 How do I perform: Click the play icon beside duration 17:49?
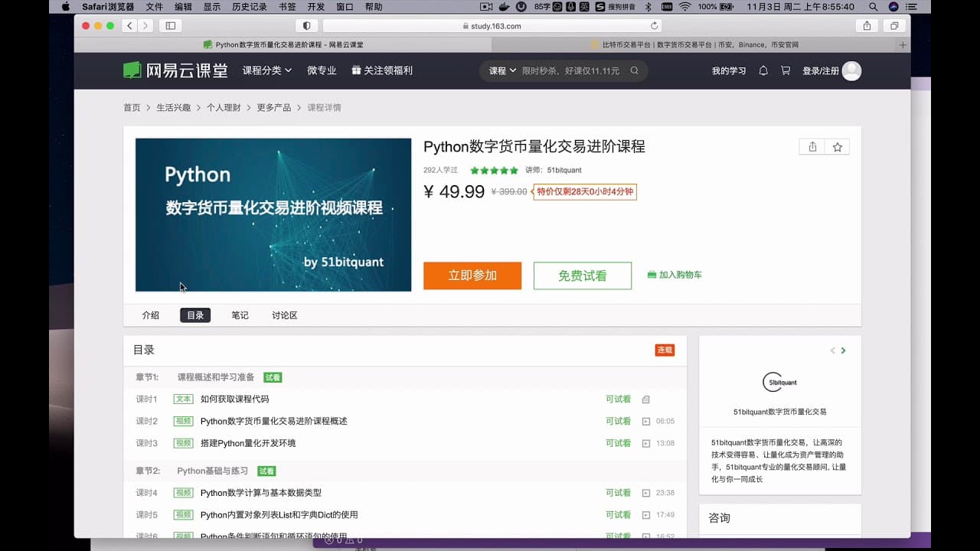[646, 515]
